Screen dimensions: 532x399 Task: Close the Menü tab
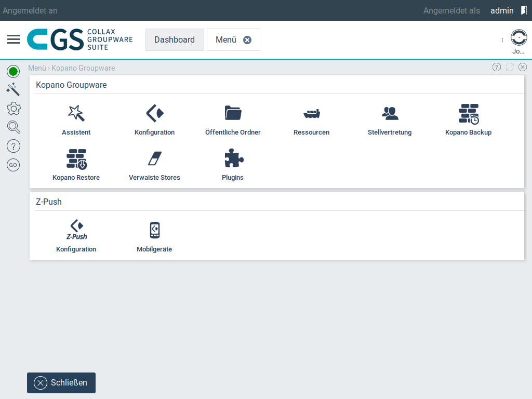pos(247,40)
